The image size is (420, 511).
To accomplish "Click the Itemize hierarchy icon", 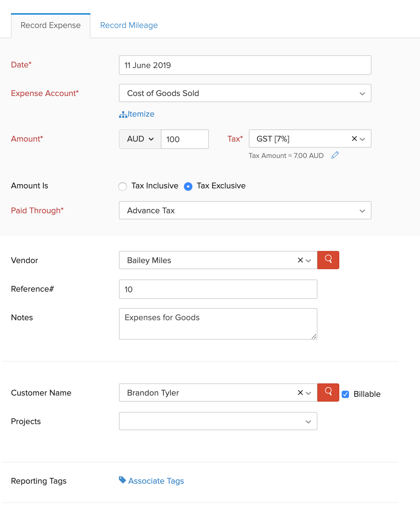I will (123, 115).
